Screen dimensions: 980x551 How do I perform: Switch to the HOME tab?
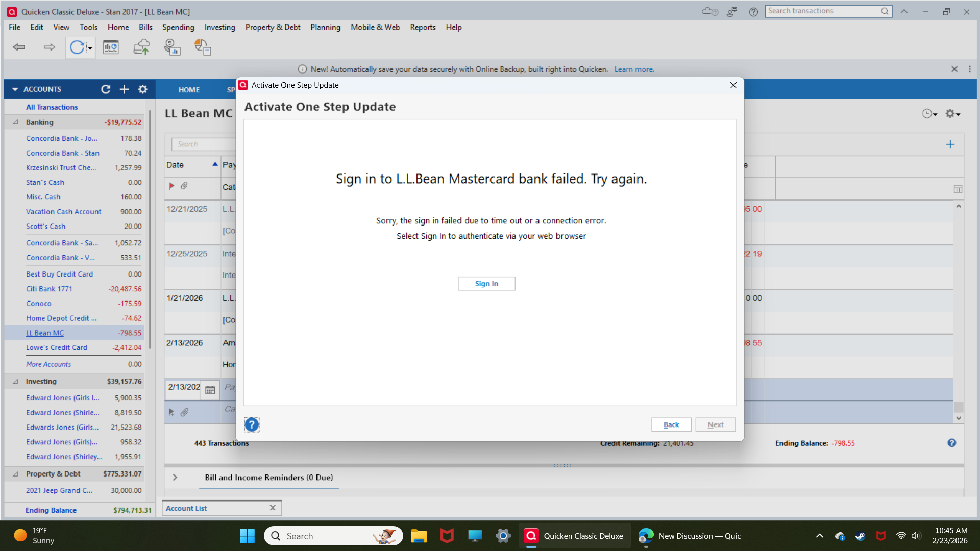point(189,89)
